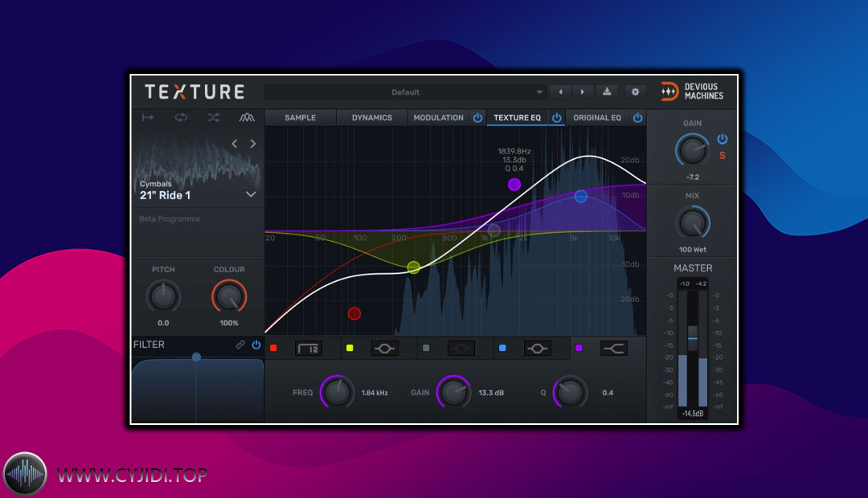Click the red band high-pass filter shape icon
The image size is (868, 498).
coord(309,348)
